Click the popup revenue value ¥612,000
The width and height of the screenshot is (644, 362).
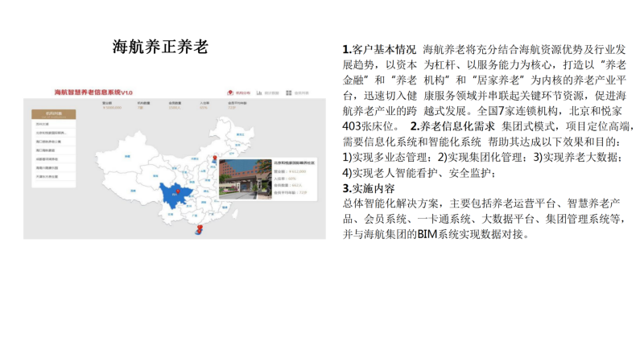coord(295,171)
